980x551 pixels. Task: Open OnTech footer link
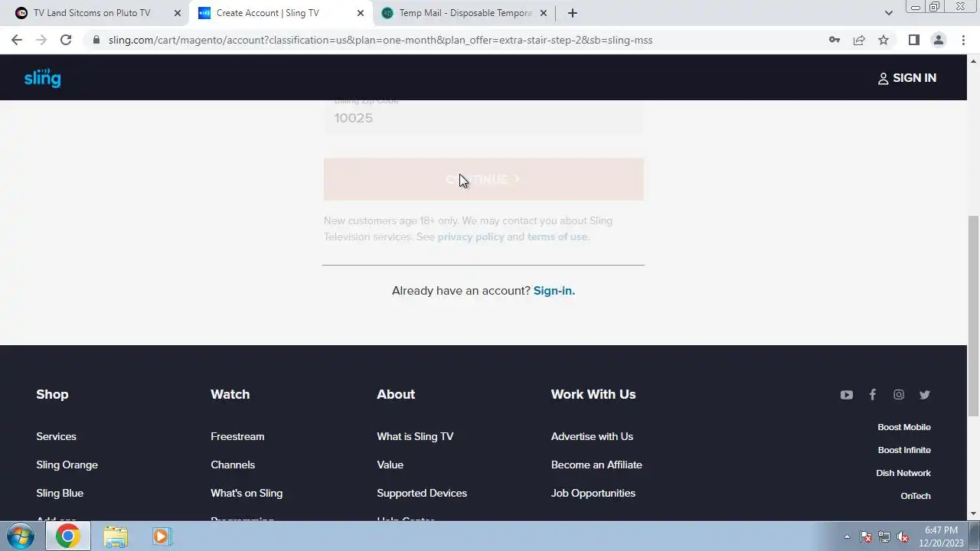[x=916, y=496]
